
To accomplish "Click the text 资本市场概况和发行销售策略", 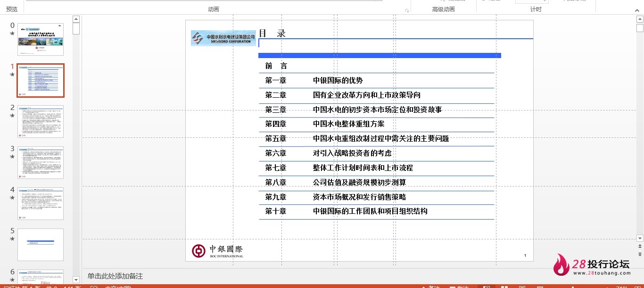I will (360, 197).
